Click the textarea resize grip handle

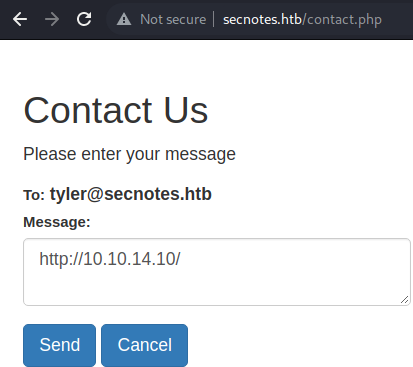[x=404, y=299]
